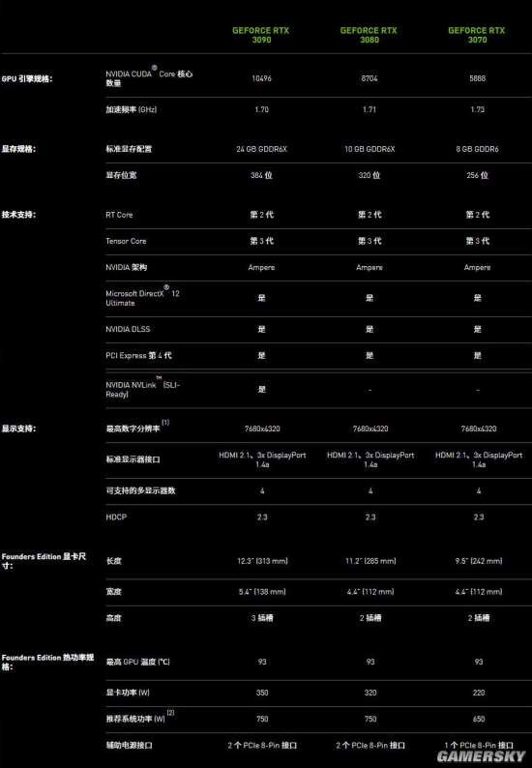Click the 显存位宽 row label
Screen dimensions: 532x768
coord(121,175)
